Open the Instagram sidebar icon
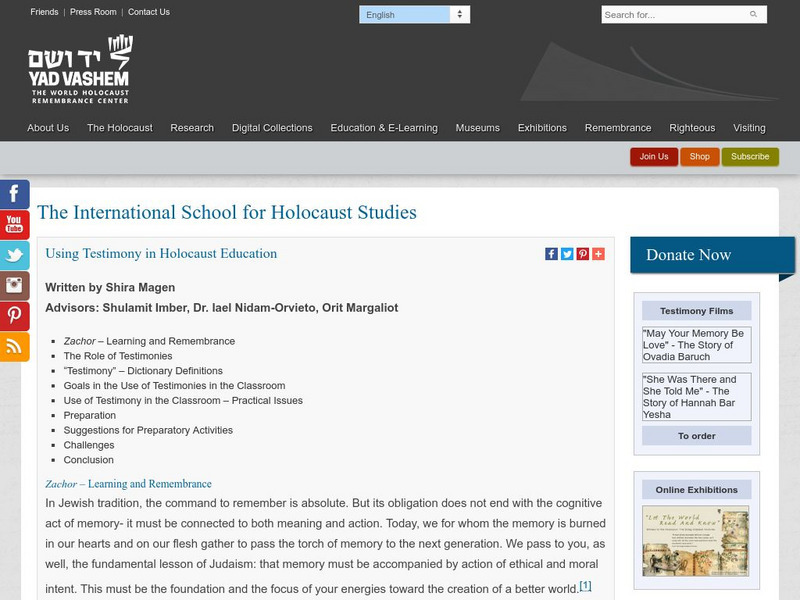The height and width of the screenshot is (600, 800). coord(14,286)
